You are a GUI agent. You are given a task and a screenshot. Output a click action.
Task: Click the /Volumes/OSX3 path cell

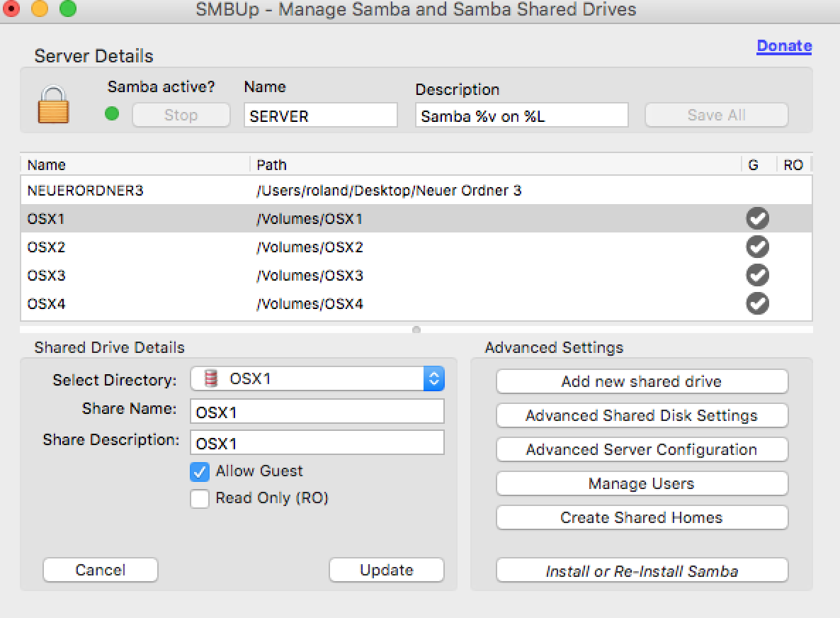[310, 276]
